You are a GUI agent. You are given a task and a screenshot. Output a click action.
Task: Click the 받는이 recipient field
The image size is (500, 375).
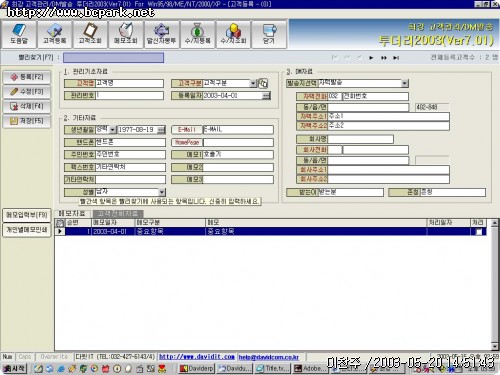(351, 192)
